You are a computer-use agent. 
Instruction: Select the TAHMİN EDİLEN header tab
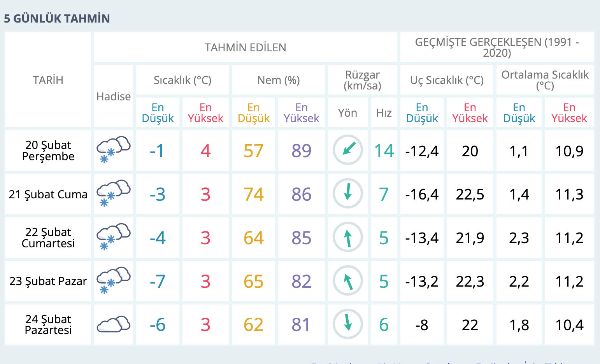246,47
